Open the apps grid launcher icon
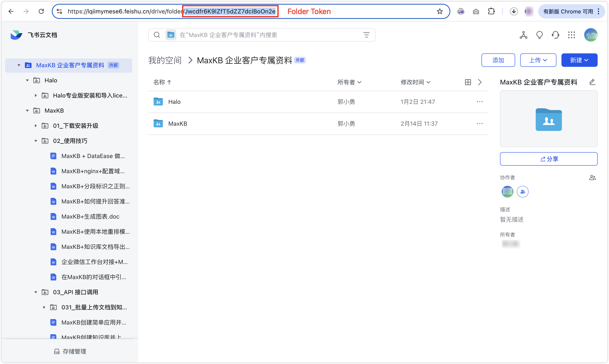609x364 pixels. [x=571, y=35]
